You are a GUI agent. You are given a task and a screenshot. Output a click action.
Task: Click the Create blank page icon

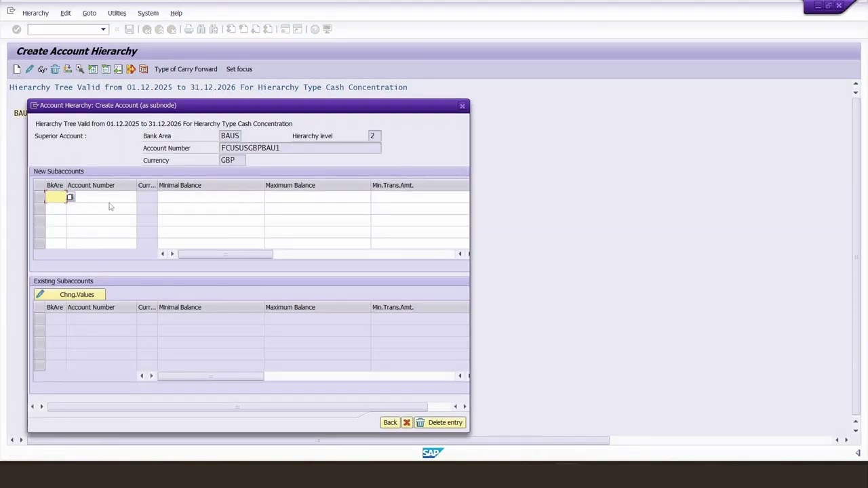[x=17, y=69]
